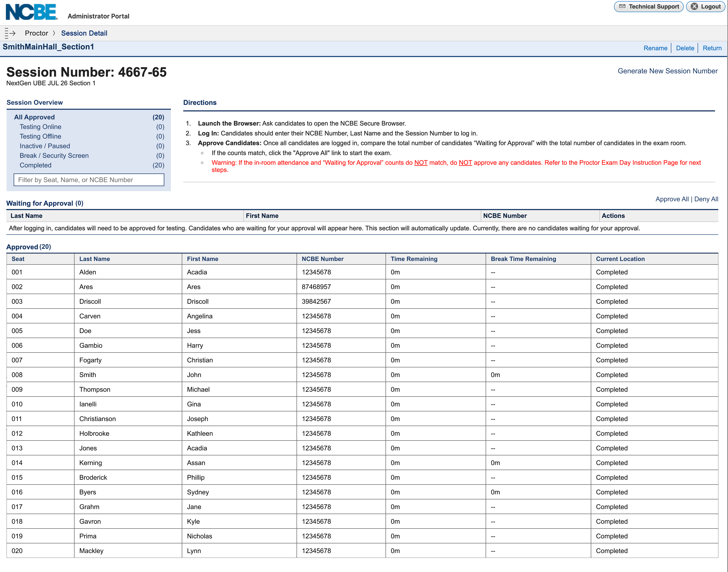728x572 pixels.
Task: Expand the sidebar menu toggle icon
Action: point(10,33)
